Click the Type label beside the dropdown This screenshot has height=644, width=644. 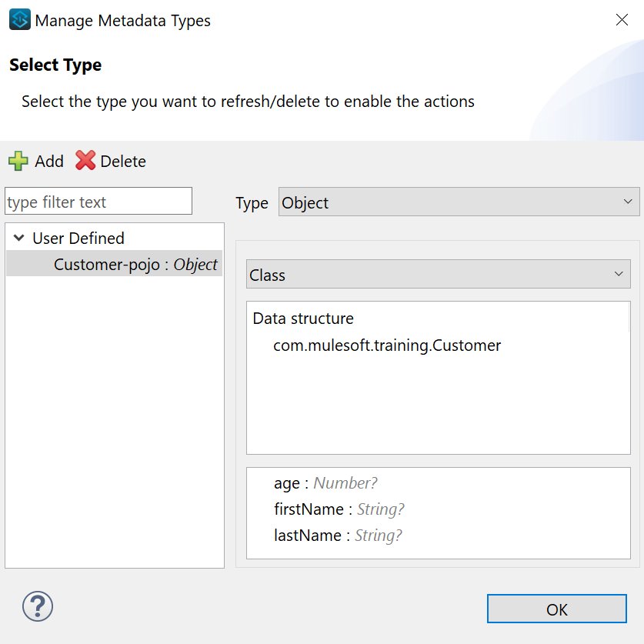point(252,203)
